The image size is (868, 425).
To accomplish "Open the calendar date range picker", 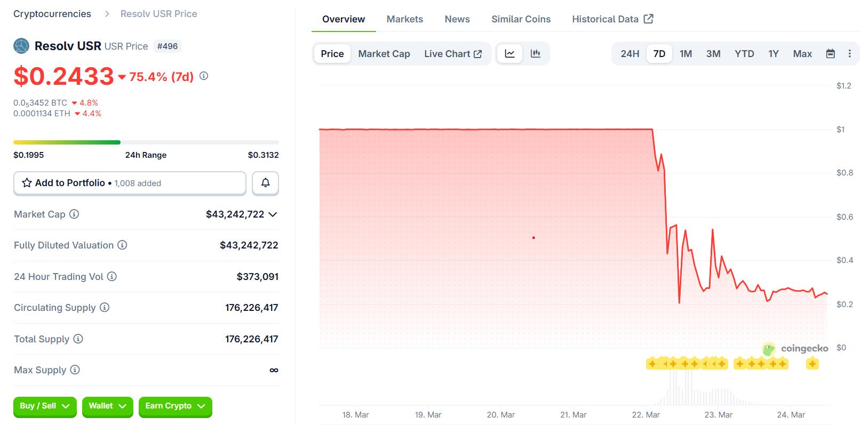I will [830, 54].
